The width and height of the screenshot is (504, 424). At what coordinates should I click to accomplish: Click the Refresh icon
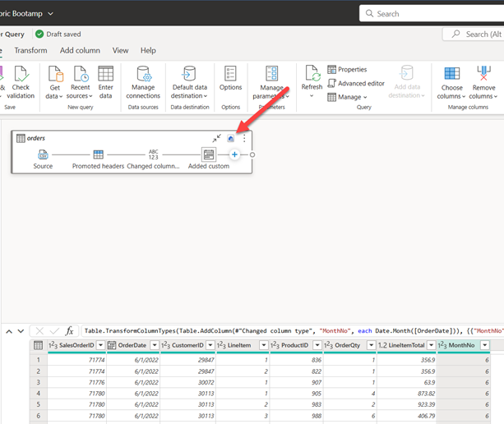(x=312, y=73)
